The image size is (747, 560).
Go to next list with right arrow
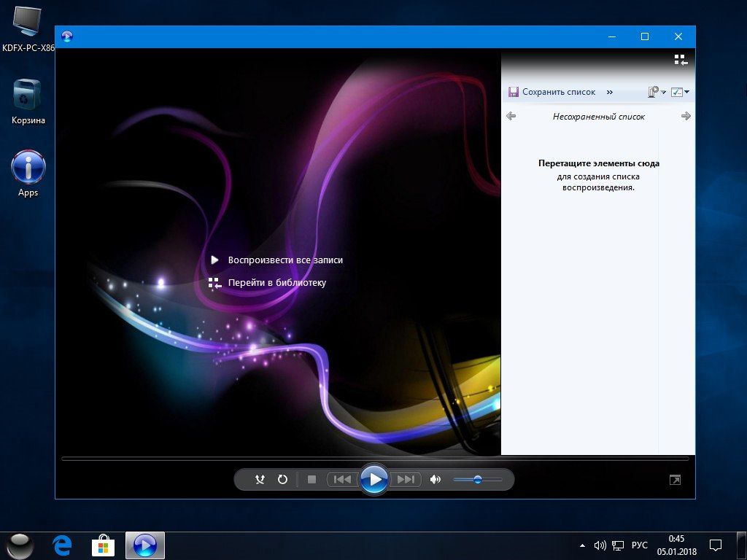(x=686, y=116)
